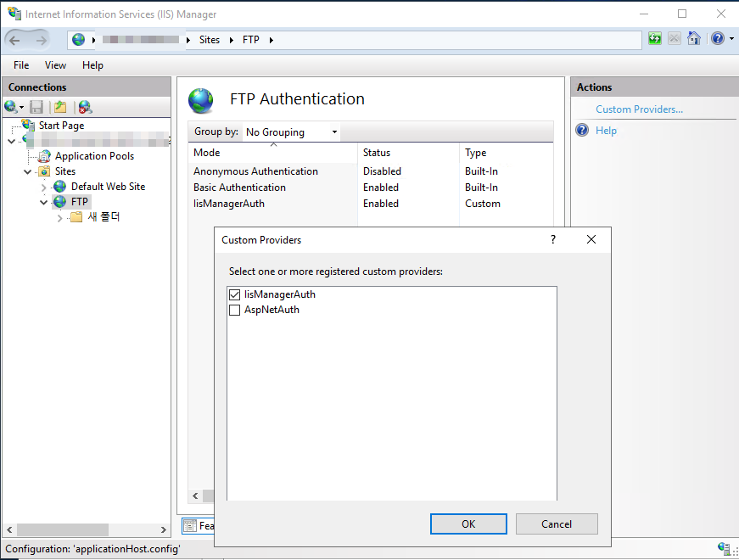Sort list by Type column header

pyautogui.click(x=507, y=152)
